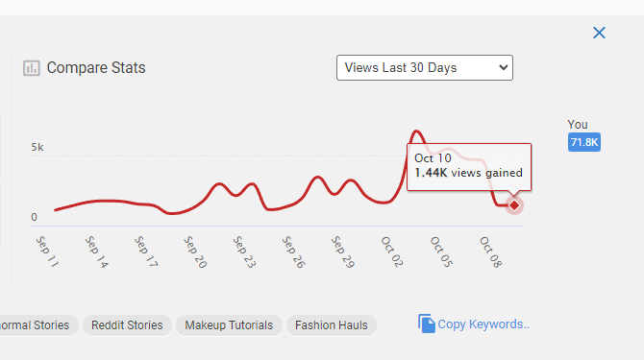This screenshot has height=360, width=644.
Task: Click the Copy Keywords document icon
Action: (427, 324)
